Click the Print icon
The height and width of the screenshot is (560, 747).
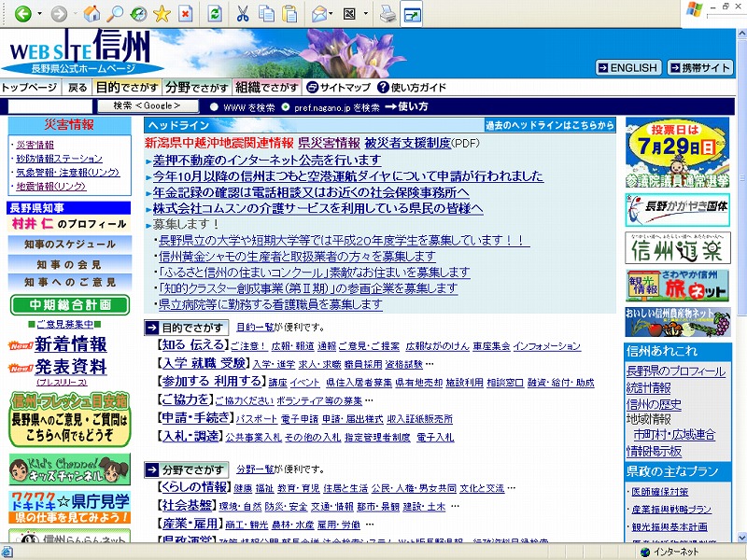pyautogui.click(x=388, y=14)
